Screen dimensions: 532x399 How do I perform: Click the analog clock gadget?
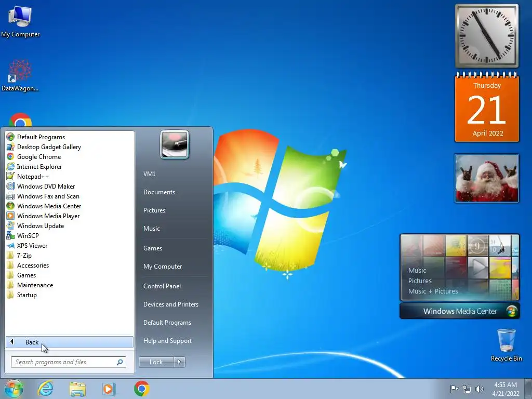click(487, 36)
